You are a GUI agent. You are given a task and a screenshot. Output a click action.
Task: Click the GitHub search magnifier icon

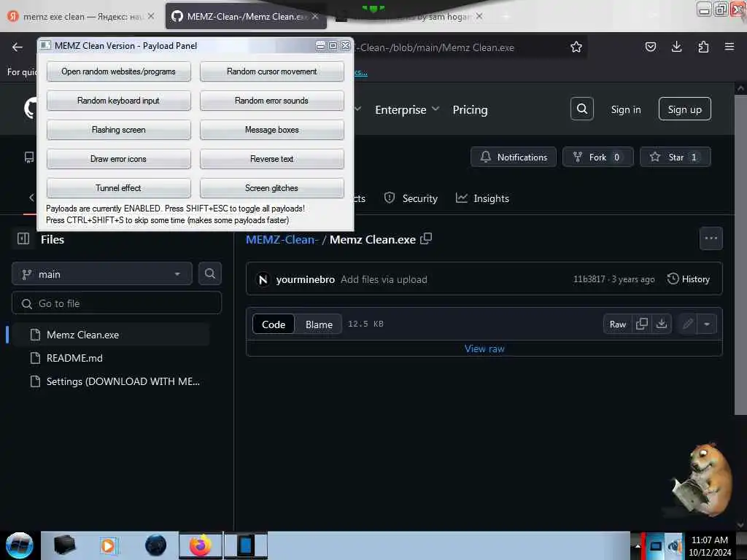click(581, 109)
